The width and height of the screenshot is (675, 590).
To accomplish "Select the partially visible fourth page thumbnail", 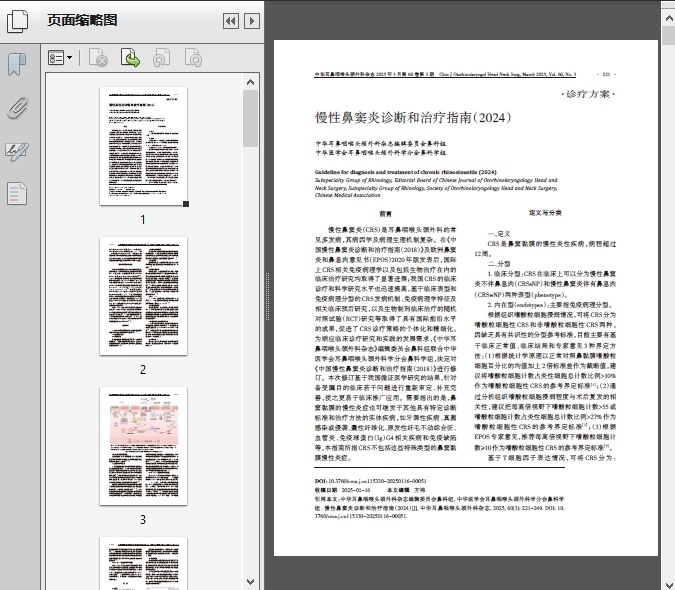I will 142,563.
